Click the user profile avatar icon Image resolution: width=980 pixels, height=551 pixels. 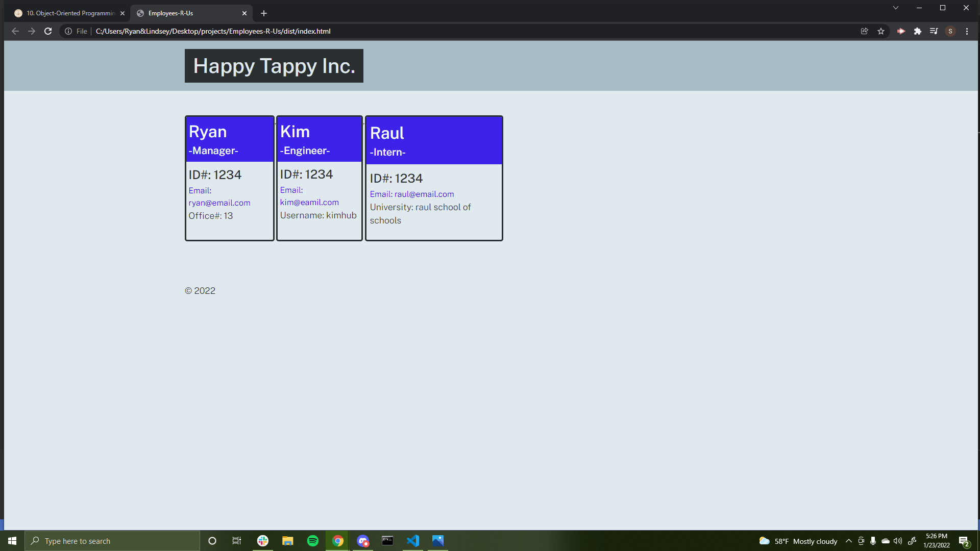[950, 31]
